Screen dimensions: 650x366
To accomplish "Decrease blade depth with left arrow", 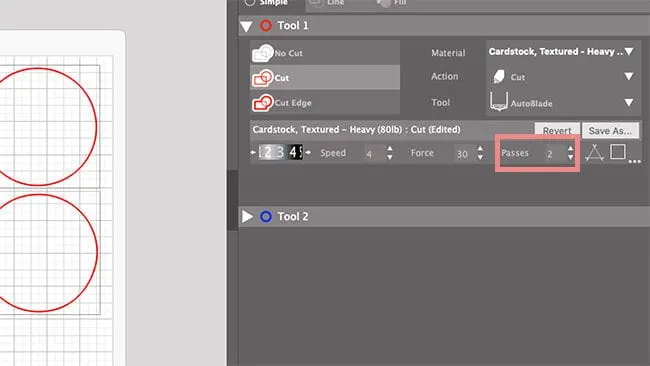I will coord(253,153).
